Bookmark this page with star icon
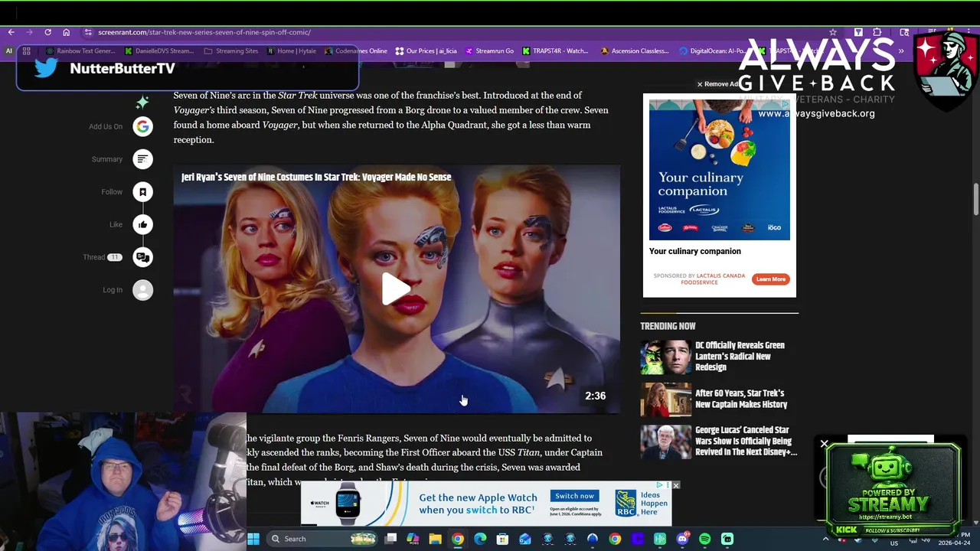The height and width of the screenshot is (551, 980). coord(833,32)
